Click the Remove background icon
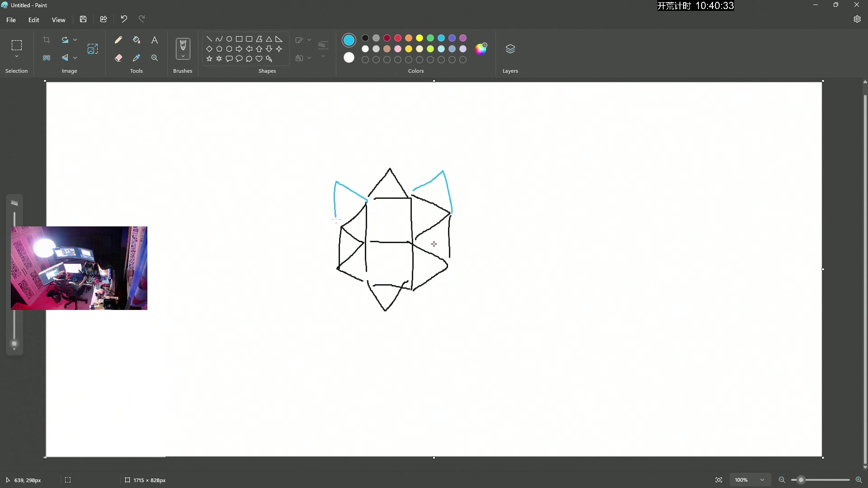The height and width of the screenshot is (488, 868). pos(47,58)
